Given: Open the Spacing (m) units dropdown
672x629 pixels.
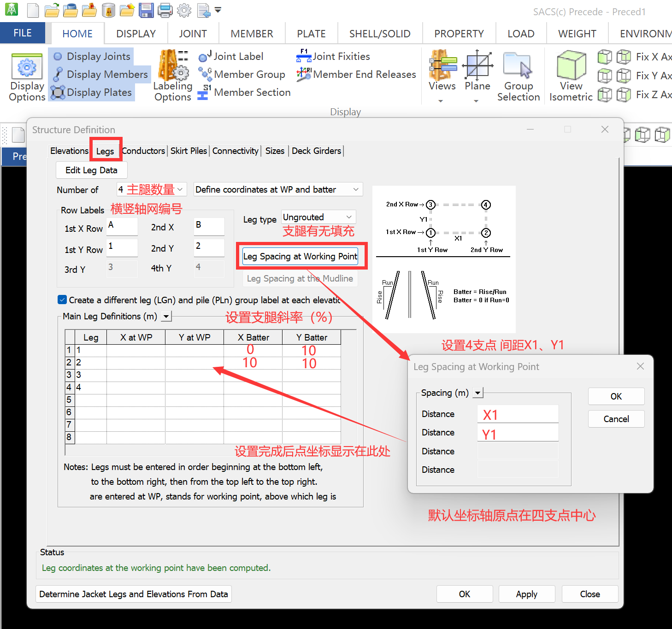Looking at the screenshot, I should (478, 393).
